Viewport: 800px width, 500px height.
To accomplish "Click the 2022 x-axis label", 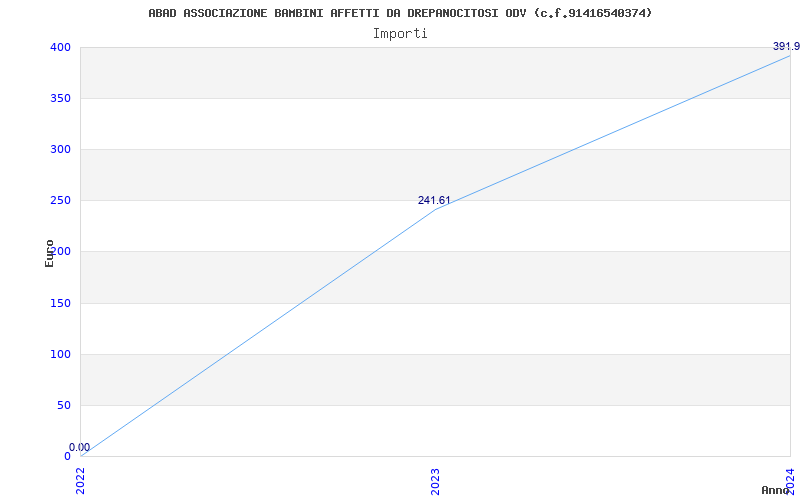I will point(81,482).
